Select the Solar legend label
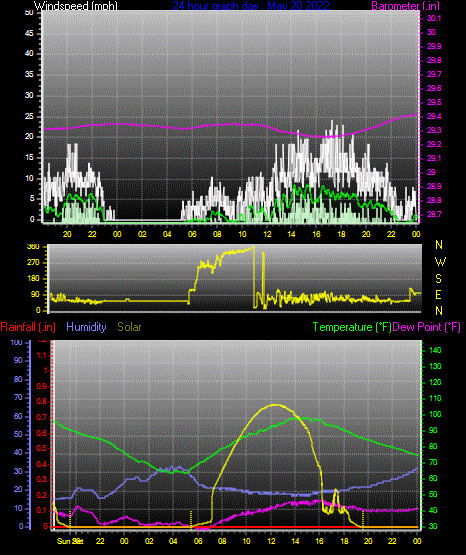 pyautogui.click(x=129, y=327)
